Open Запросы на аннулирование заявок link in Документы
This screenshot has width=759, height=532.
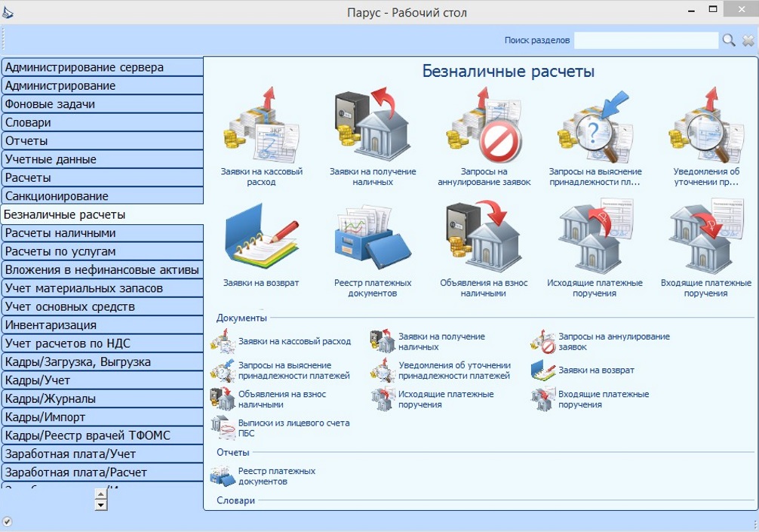pos(614,341)
